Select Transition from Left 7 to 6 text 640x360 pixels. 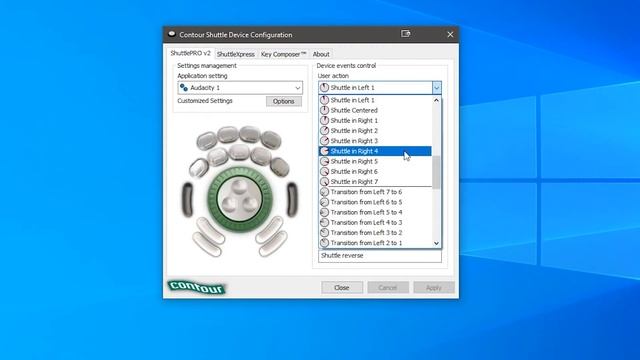(366, 192)
